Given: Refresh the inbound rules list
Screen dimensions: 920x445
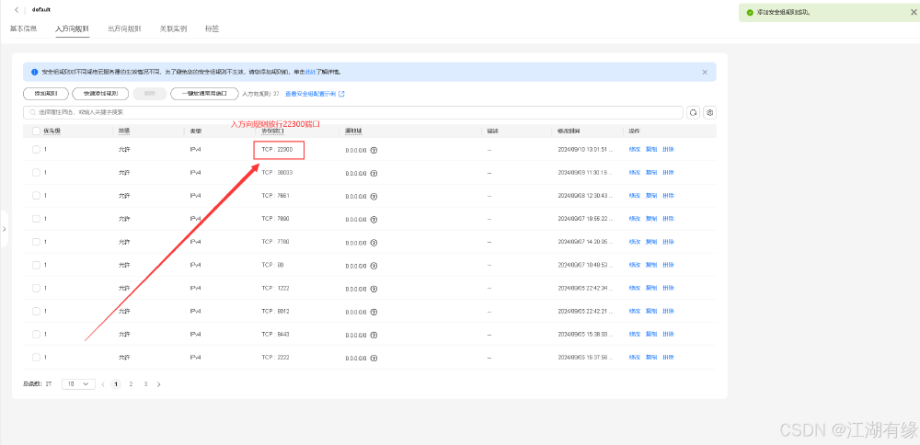Looking at the screenshot, I should click(x=694, y=112).
